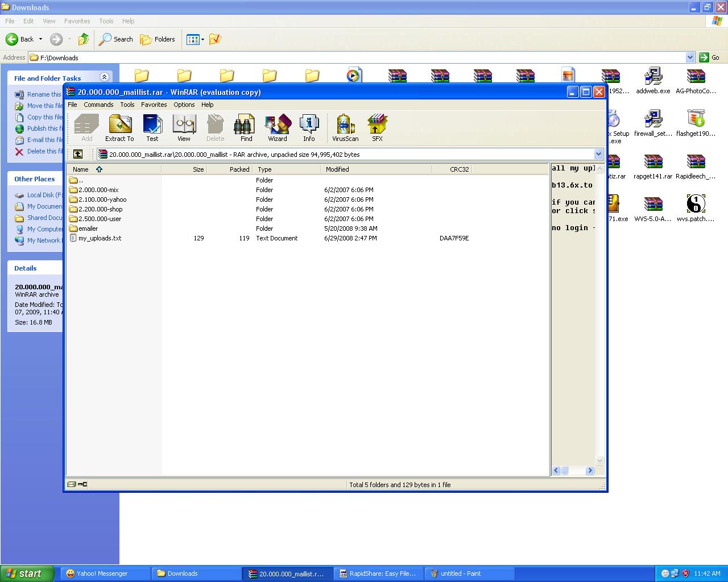Open Search in the Downloads Explorer window
Viewport: 728px width, 582px height.
pos(116,39)
